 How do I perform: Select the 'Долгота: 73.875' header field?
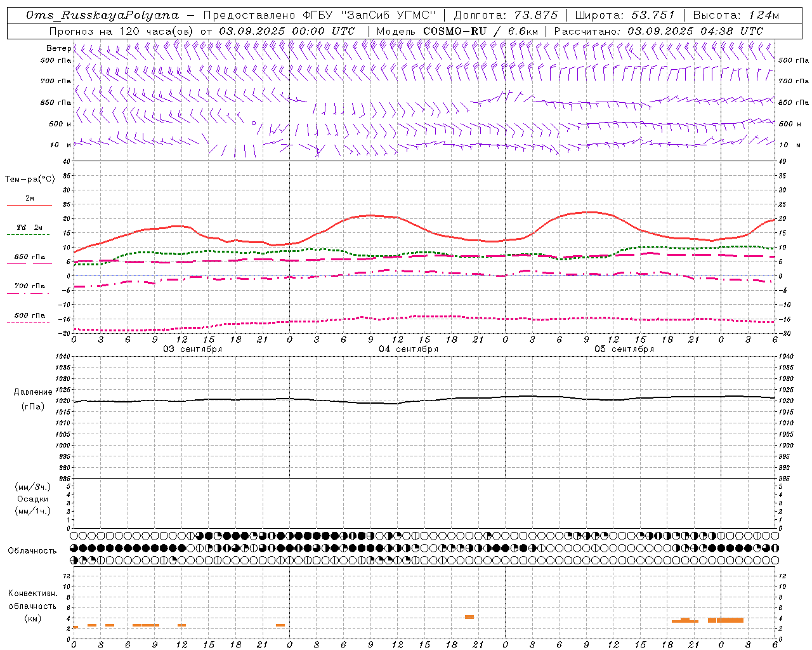(506, 15)
